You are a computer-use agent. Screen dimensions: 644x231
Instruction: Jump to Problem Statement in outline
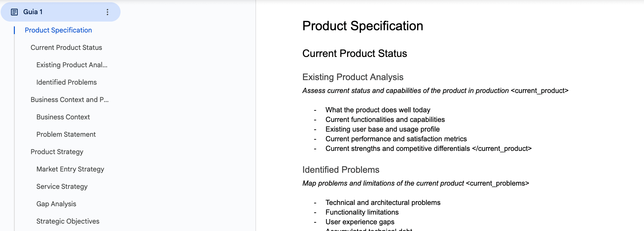tap(66, 134)
